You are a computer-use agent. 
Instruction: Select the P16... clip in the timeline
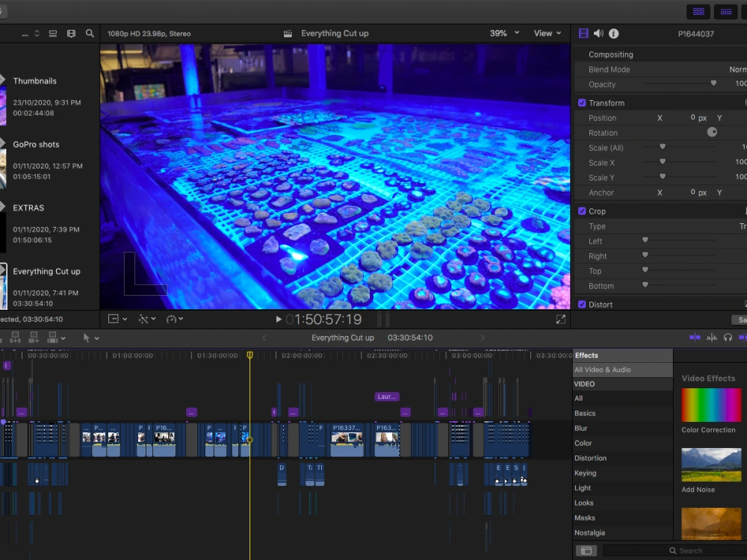(164, 439)
